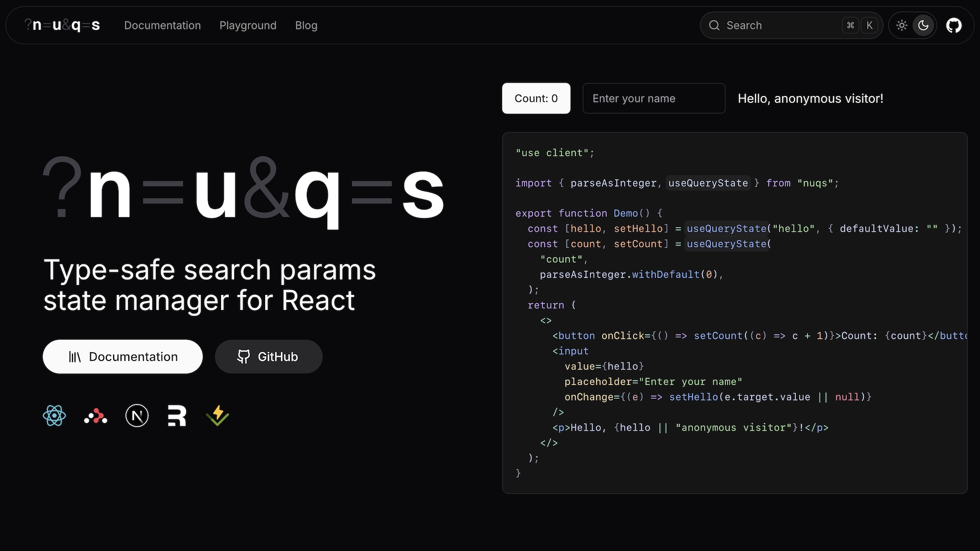The width and height of the screenshot is (980, 551).
Task: Open the Blog nav link
Action: pos(306,25)
